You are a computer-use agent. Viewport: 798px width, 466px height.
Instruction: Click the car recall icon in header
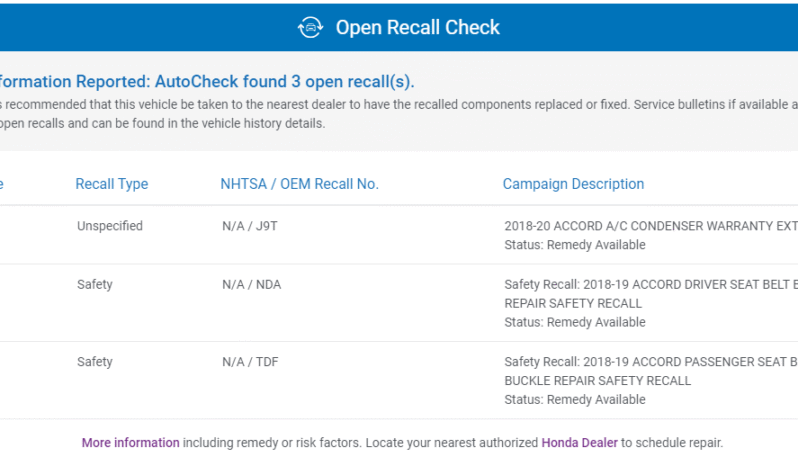pyautogui.click(x=310, y=28)
